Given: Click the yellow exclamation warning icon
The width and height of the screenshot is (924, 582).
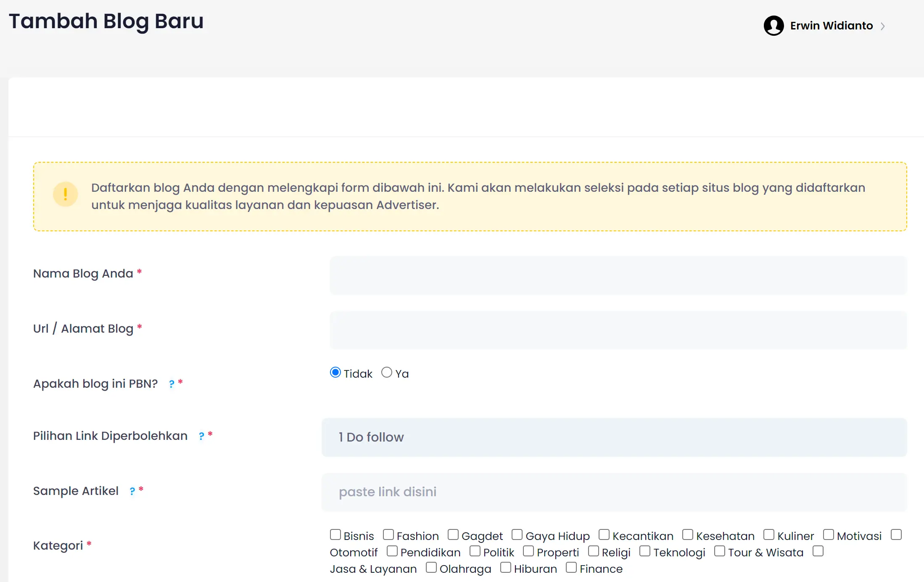Looking at the screenshot, I should 66,194.
